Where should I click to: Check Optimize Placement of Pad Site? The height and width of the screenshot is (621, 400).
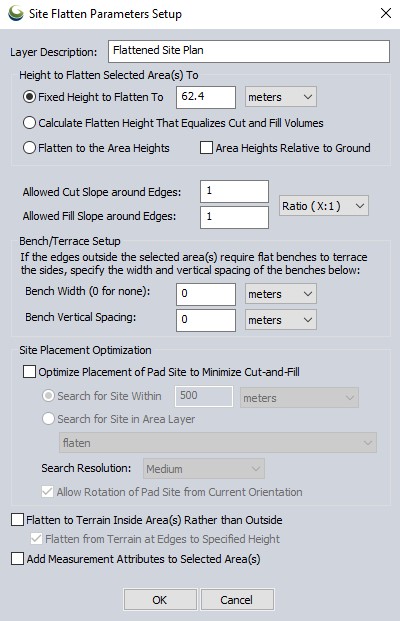(x=29, y=372)
